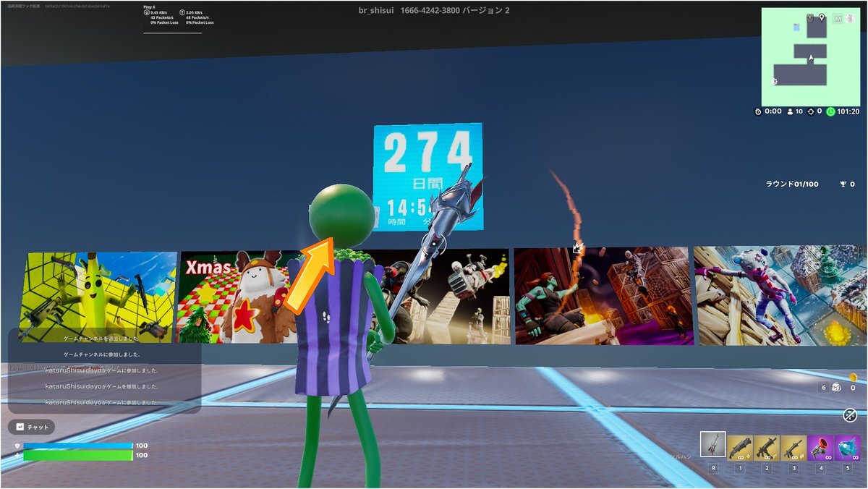The width and height of the screenshot is (868, 489).
Task: Select the pickaxe slot in the hotbar
Action: (712, 445)
